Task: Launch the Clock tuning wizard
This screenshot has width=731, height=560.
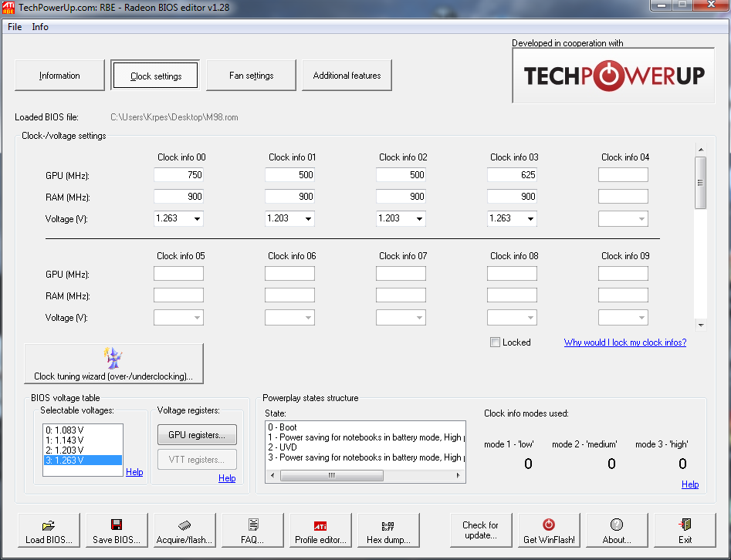Action: point(113,364)
